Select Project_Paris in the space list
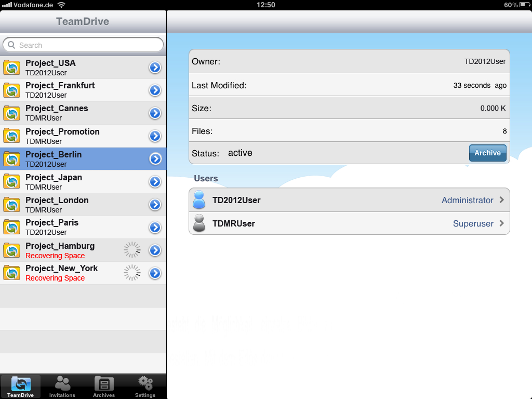Screen dimensions: 532x399 pyautogui.click(x=83, y=228)
